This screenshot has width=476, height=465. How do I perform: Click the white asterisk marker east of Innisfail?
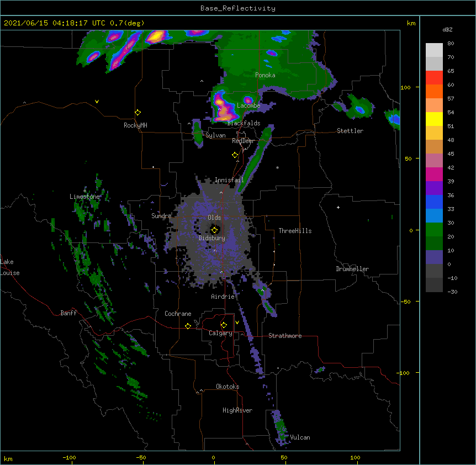(x=277, y=167)
